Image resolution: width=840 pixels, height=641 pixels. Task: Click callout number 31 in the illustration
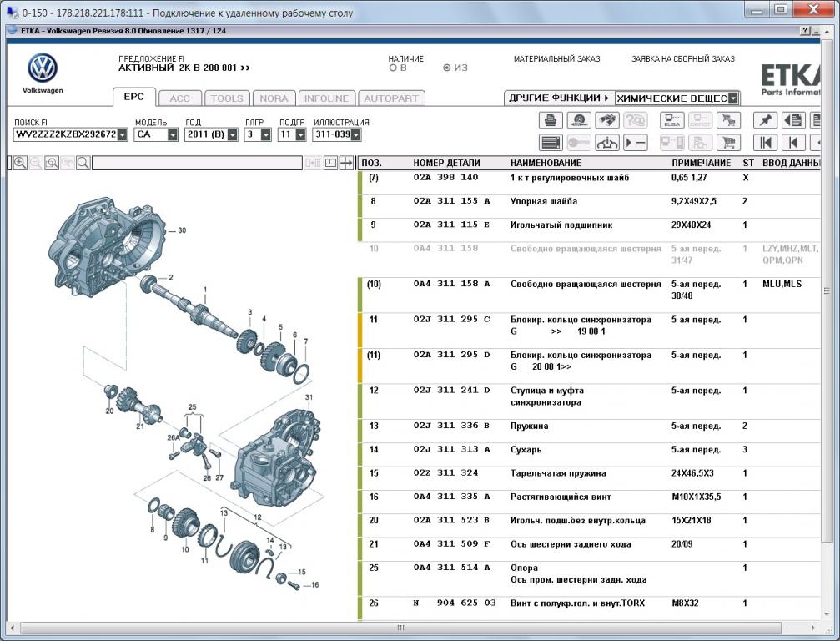click(x=309, y=397)
